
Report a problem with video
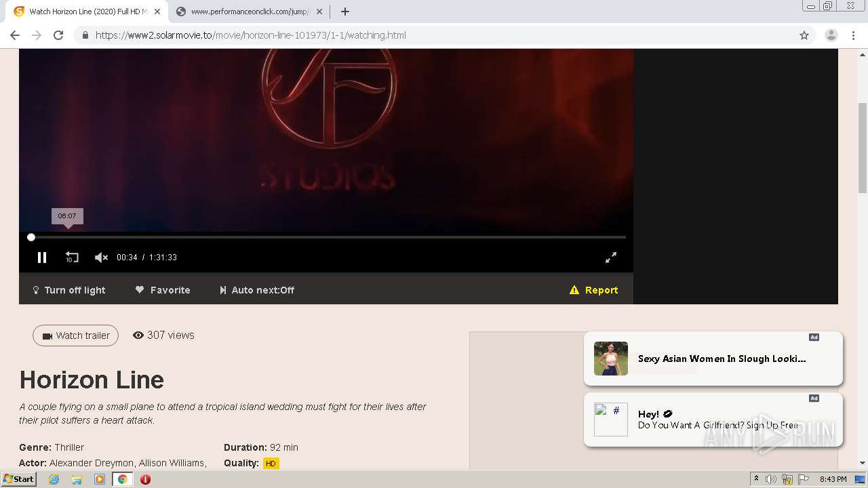(x=594, y=290)
